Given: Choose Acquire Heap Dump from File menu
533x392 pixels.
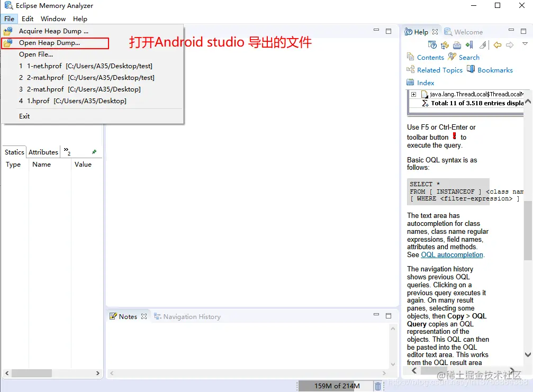Looking at the screenshot, I should click(x=93, y=31).
